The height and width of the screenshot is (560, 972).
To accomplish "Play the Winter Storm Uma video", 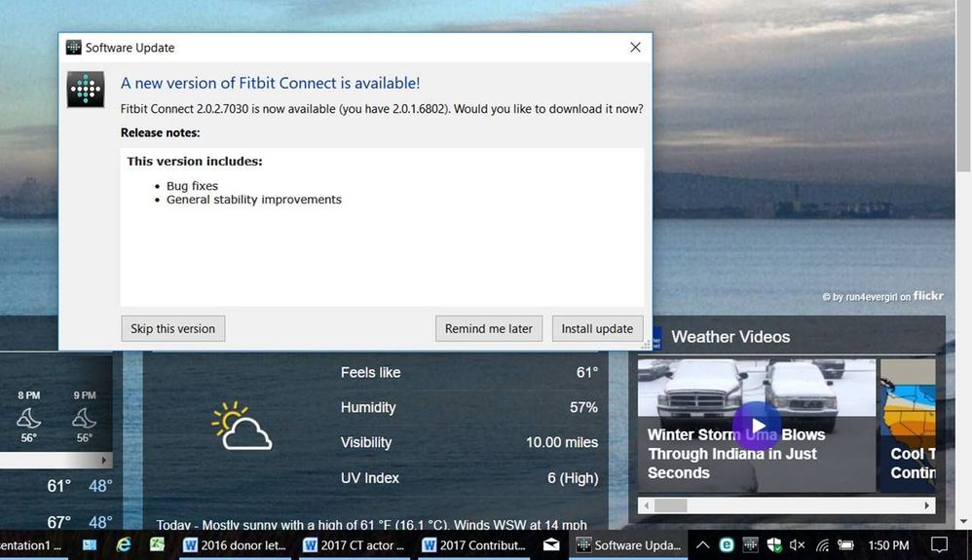I will click(x=757, y=426).
